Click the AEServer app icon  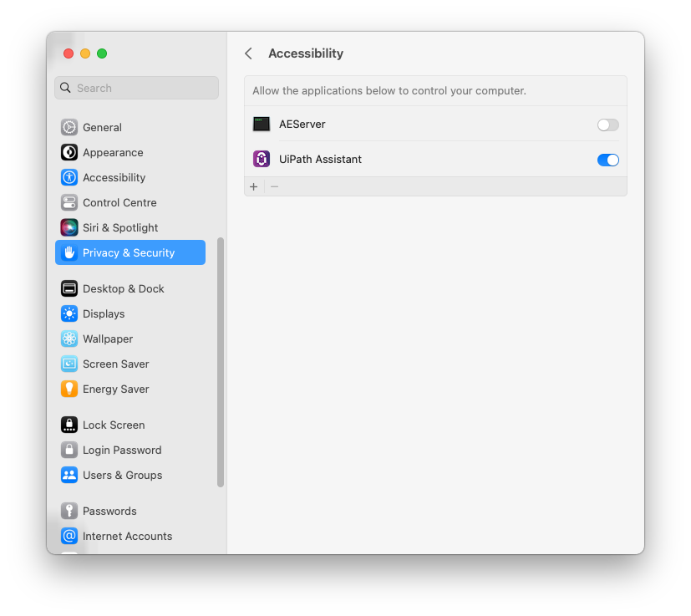point(262,124)
